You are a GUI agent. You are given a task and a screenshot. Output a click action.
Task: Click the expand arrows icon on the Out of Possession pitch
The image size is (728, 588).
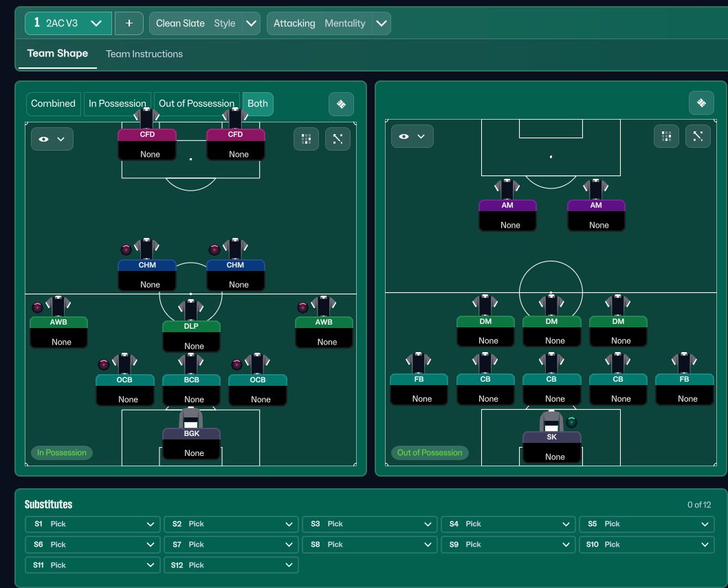coord(698,136)
